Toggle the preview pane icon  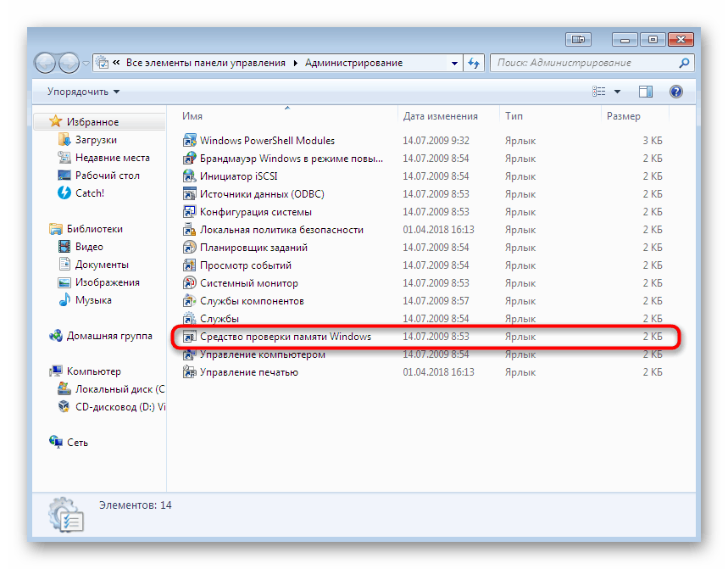pos(645,92)
